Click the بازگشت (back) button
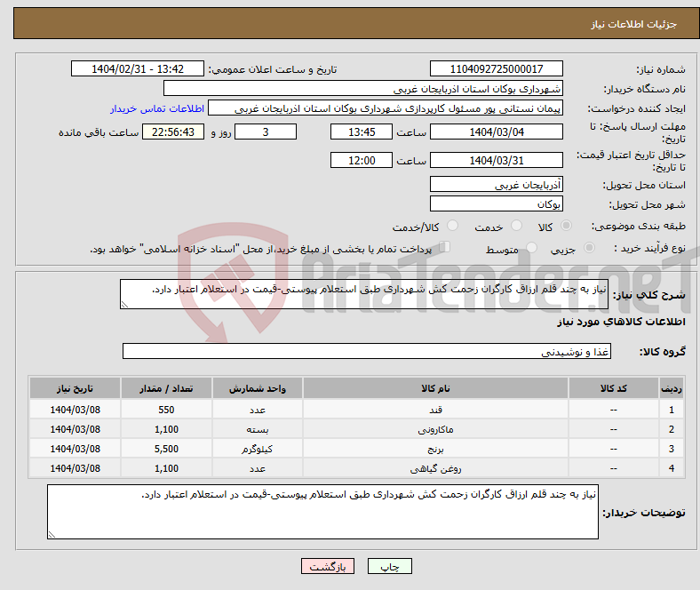The height and width of the screenshot is (590, 700). [328, 566]
